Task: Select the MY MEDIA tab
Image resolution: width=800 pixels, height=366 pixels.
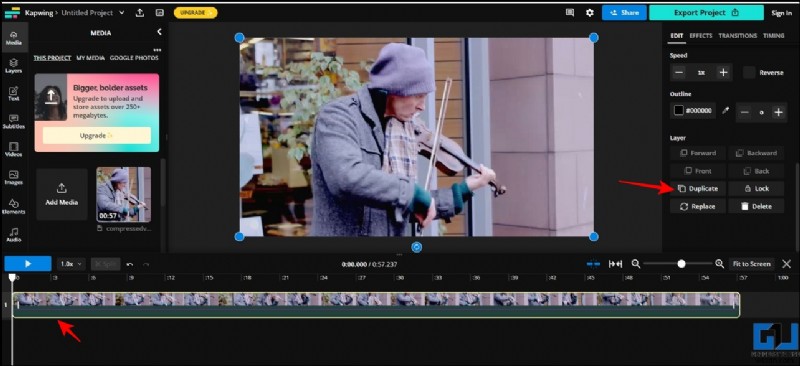Action: 91,58
